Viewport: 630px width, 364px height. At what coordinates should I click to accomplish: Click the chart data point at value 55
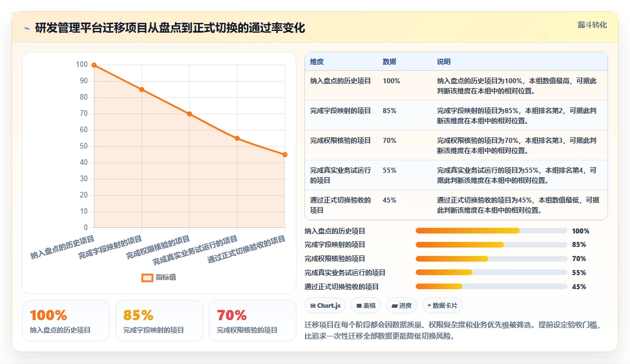point(237,138)
